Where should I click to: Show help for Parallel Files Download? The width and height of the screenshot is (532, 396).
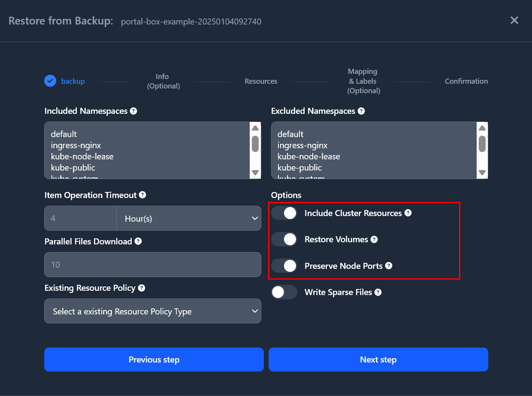[x=138, y=241]
